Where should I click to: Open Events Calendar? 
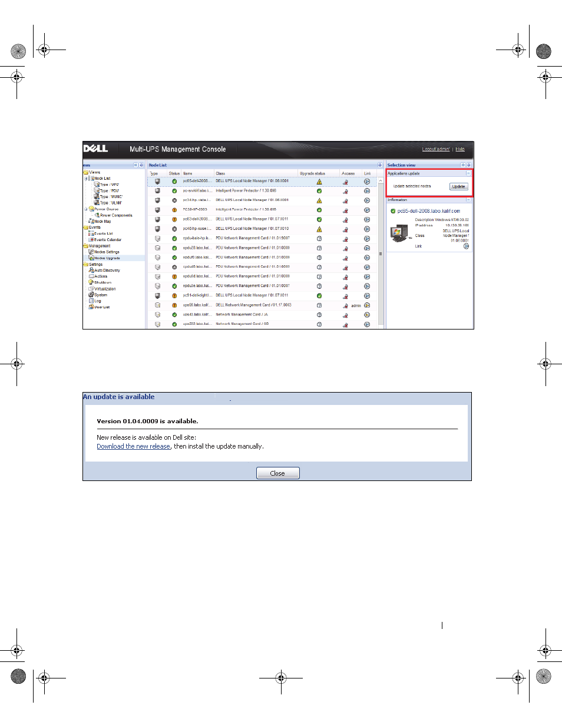coord(108,240)
